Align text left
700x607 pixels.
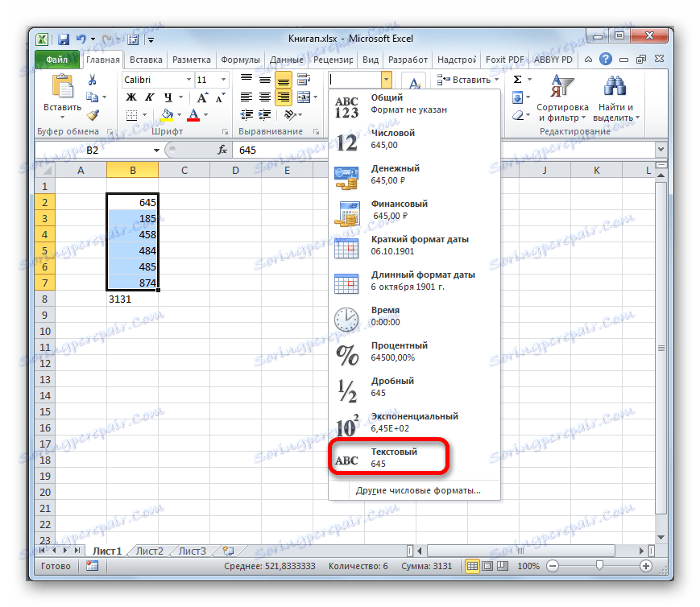click(x=246, y=97)
